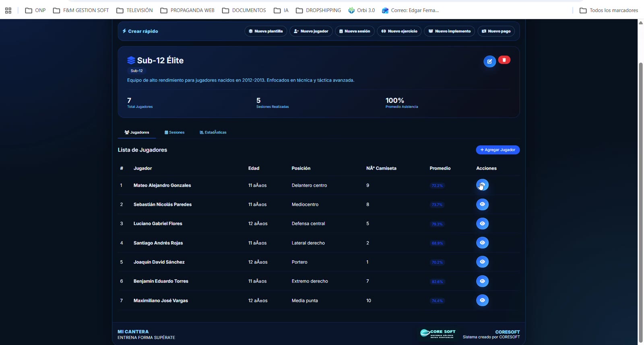
Task: Click the Jugador column header
Action: tap(142, 168)
